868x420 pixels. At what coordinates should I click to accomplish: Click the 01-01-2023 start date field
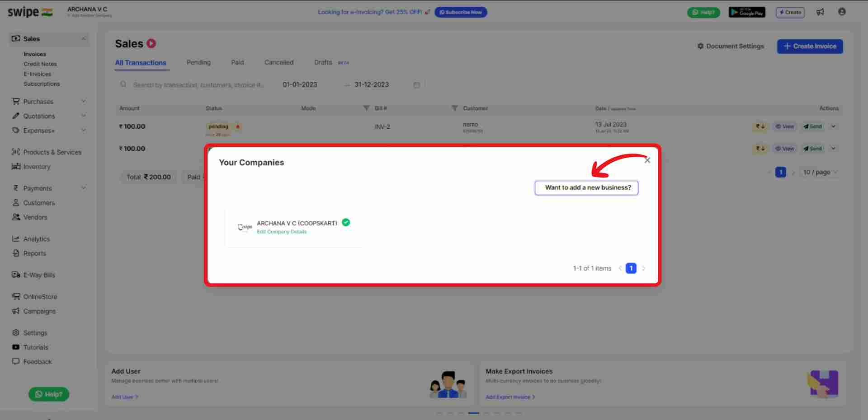tap(300, 85)
